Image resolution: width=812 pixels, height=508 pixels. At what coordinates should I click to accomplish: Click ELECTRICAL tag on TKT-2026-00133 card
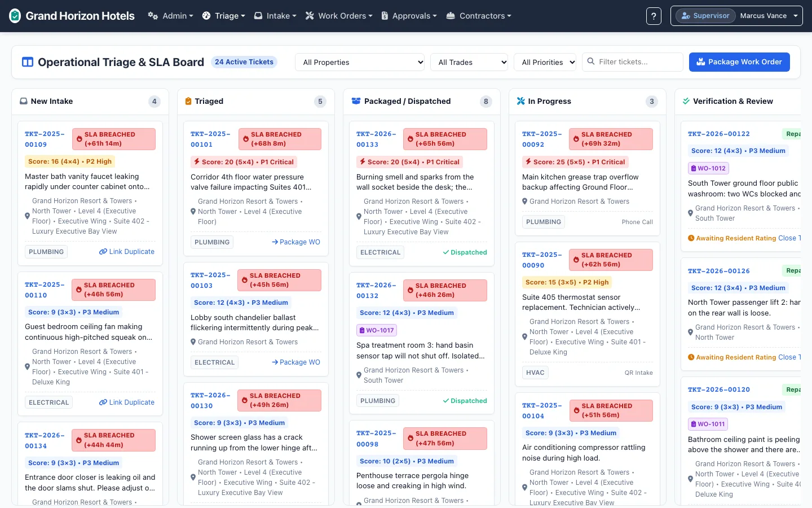click(381, 252)
